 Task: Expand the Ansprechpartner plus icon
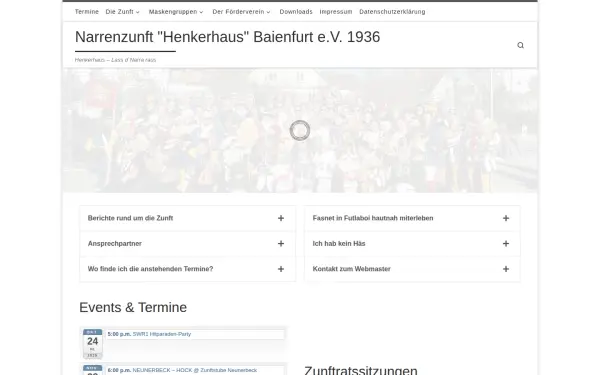pyautogui.click(x=281, y=244)
